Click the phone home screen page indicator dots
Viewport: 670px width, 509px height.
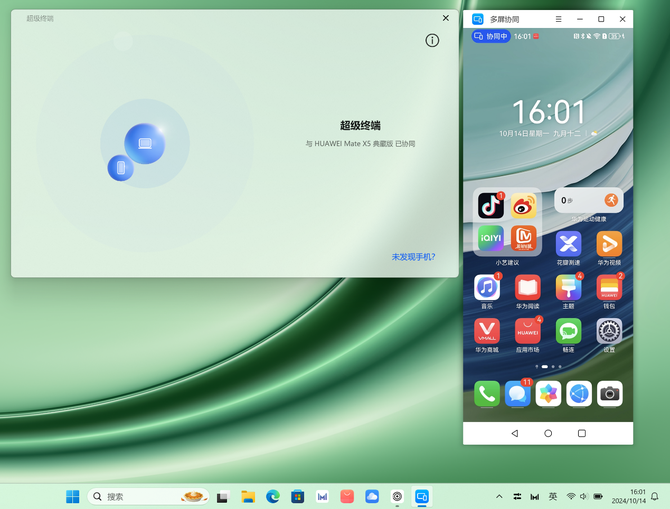pos(548,367)
